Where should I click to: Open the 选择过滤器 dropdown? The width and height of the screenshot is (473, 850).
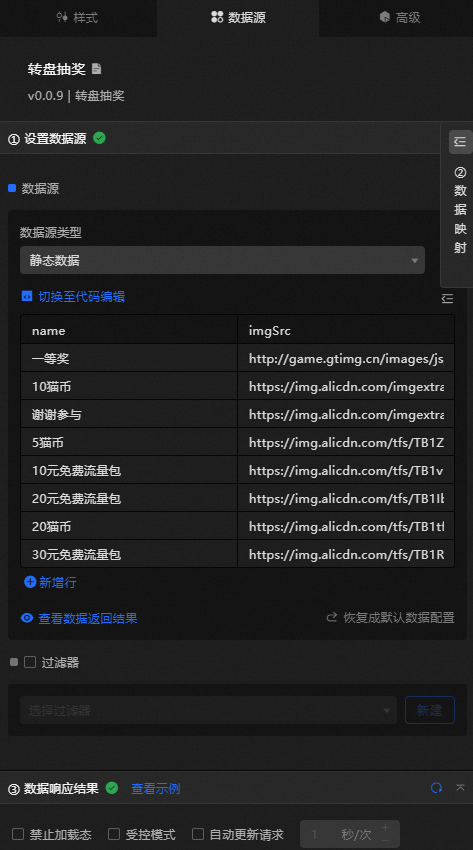[x=209, y=710]
